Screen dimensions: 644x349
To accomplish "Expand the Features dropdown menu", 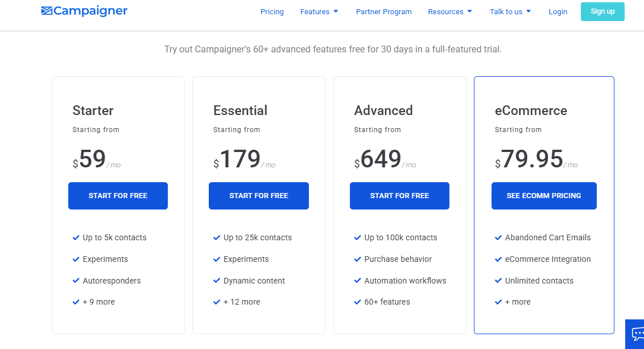I will pyautogui.click(x=319, y=12).
